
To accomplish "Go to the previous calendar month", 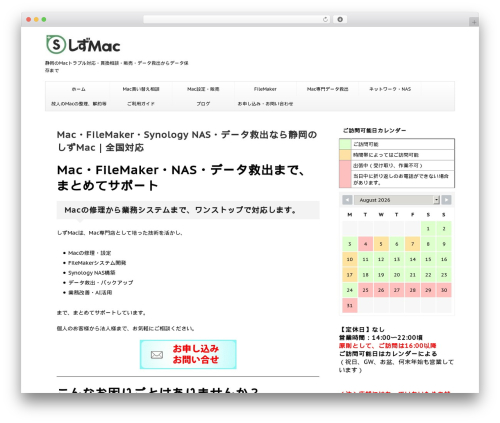I will (347, 200).
